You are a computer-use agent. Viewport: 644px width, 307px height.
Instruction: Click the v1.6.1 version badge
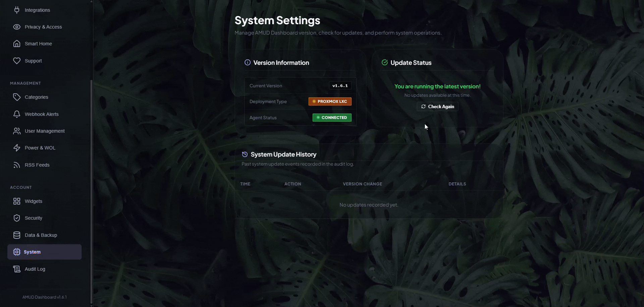pos(340,86)
